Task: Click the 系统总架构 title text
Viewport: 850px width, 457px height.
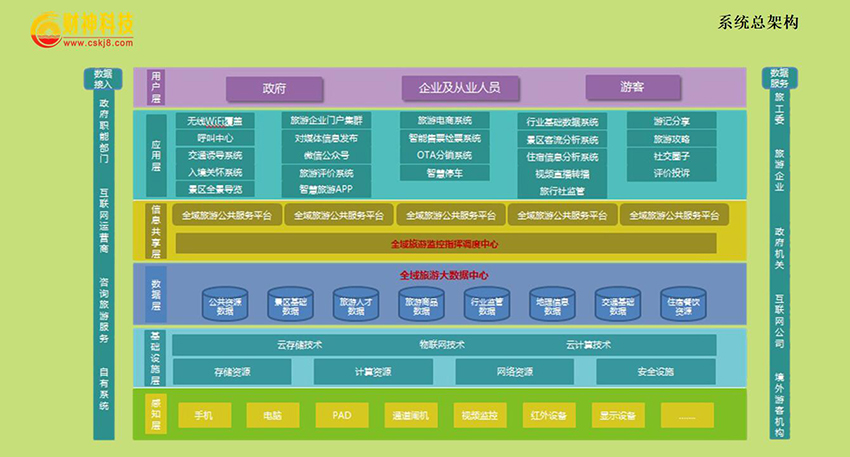Action: [x=758, y=22]
